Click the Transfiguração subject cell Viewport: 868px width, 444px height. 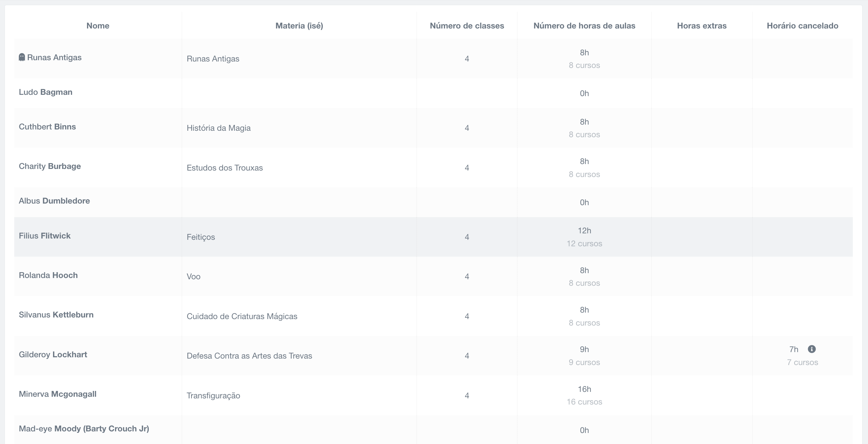coord(213,395)
